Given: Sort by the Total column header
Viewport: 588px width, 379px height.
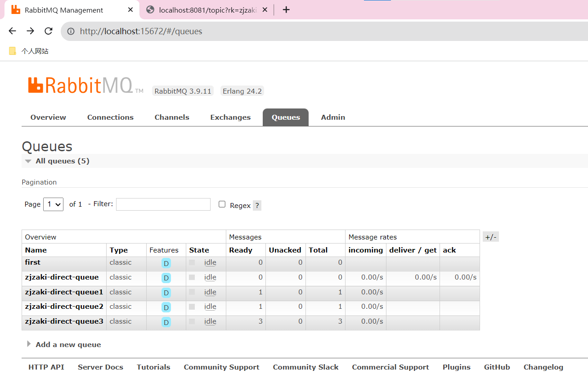Looking at the screenshot, I should (x=318, y=250).
